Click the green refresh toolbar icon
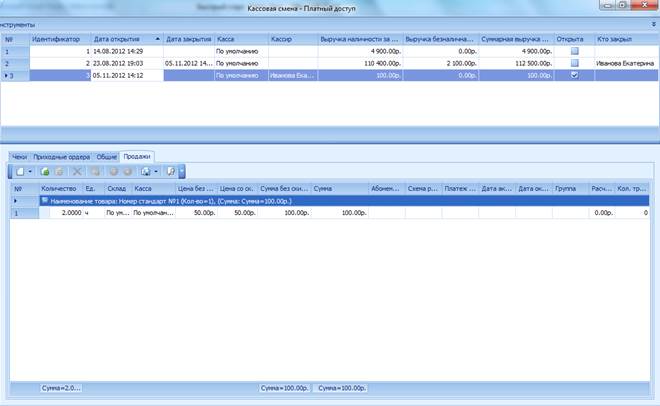Viewport: 660px width, 406px height. pos(46,172)
